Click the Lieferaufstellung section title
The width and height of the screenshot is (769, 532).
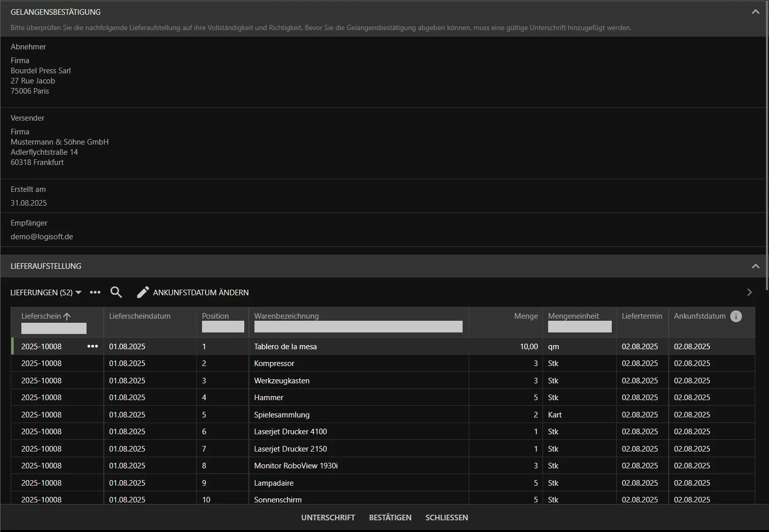click(x=46, y=266)
